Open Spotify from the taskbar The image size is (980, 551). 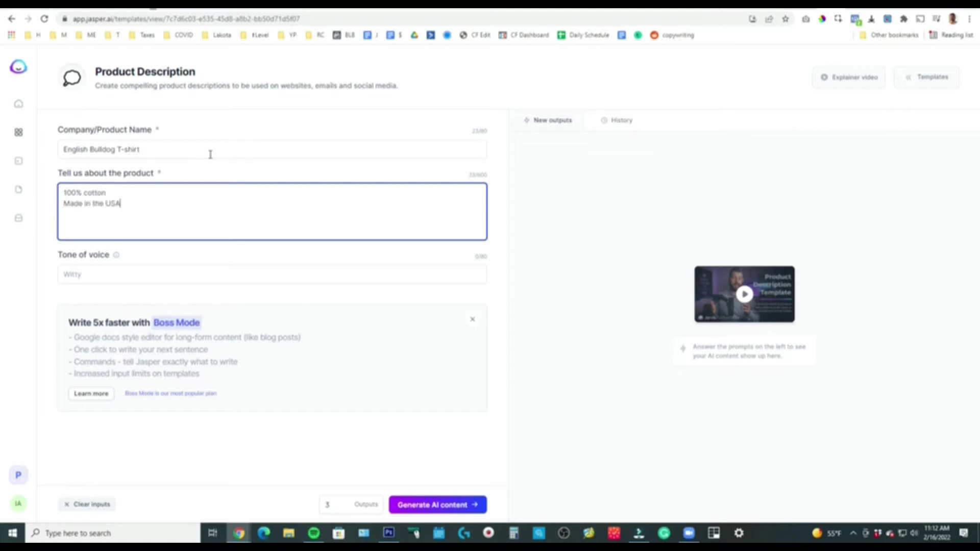pyautogui.click(x=314, y=533)
